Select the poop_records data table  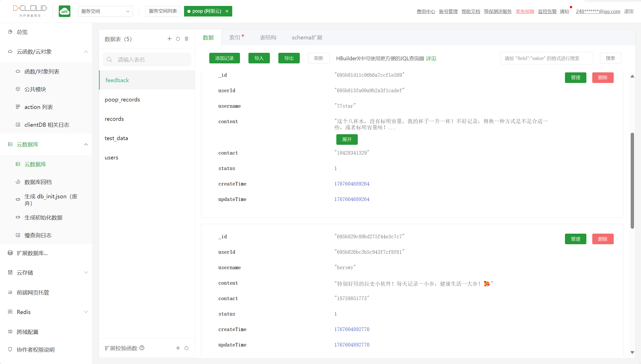point(122,100)
